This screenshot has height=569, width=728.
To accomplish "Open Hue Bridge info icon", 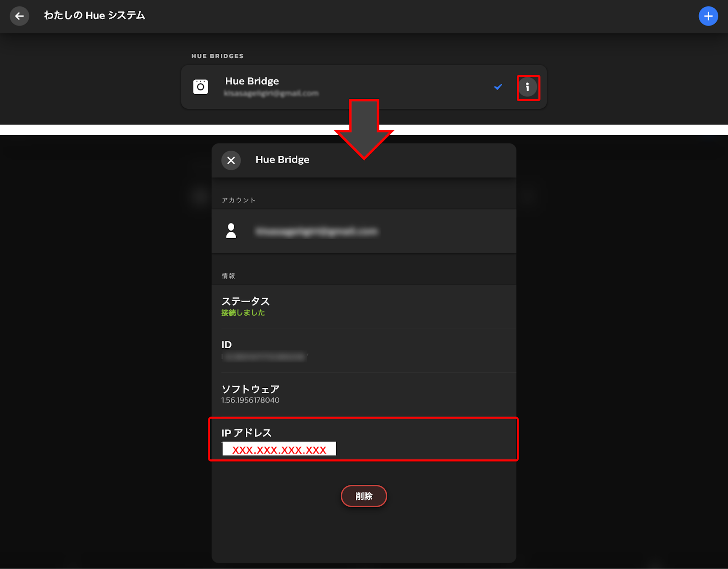I will click(x=528, y=87).
